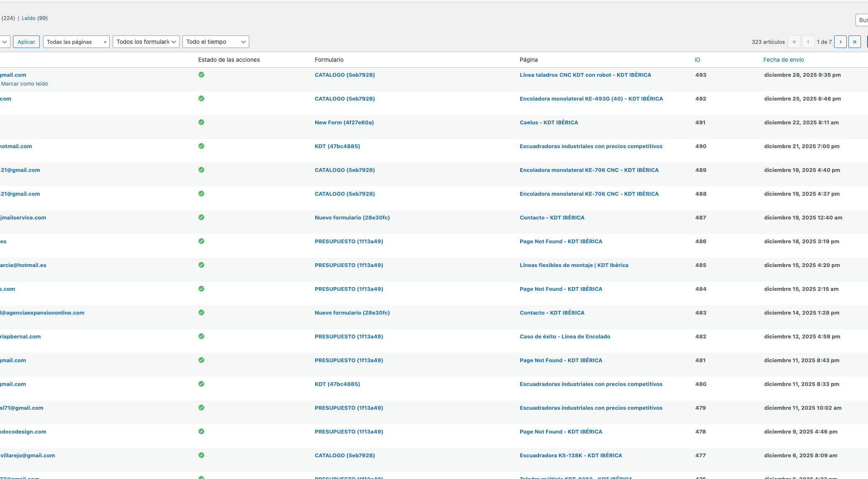Open 'Líneas flexibles de montaje' page link
Screen dimensions: 868x479
(574, 265)
